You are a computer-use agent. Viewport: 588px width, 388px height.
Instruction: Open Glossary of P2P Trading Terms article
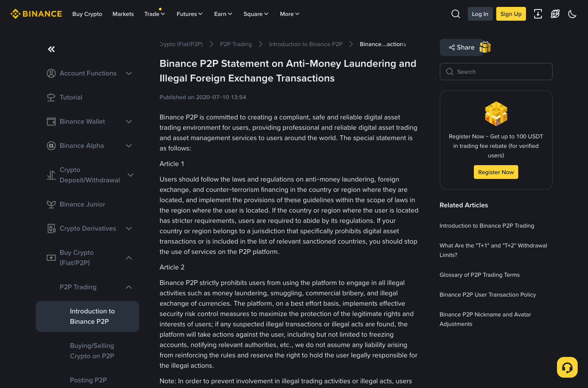(x=479, y=275)
